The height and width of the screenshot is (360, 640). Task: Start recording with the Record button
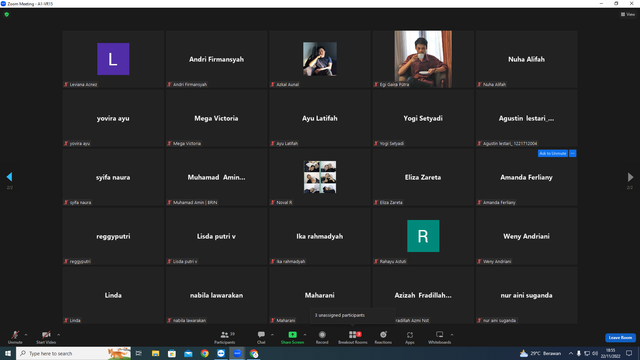(x=322, y=337)
